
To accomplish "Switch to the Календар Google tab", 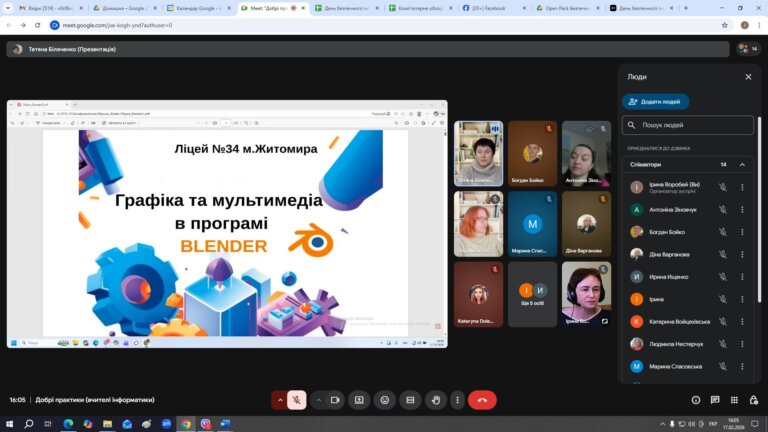I will pyautogui.click(x=199, y=8).
